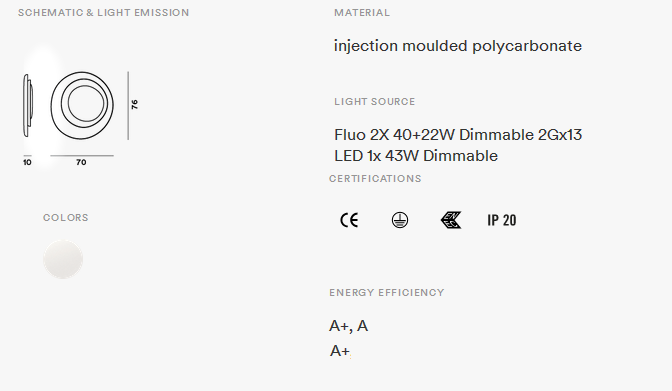Click injection moulded polycarbonate text
The width and height of the screenshot is (672, 391).
[x=458, y=46]
